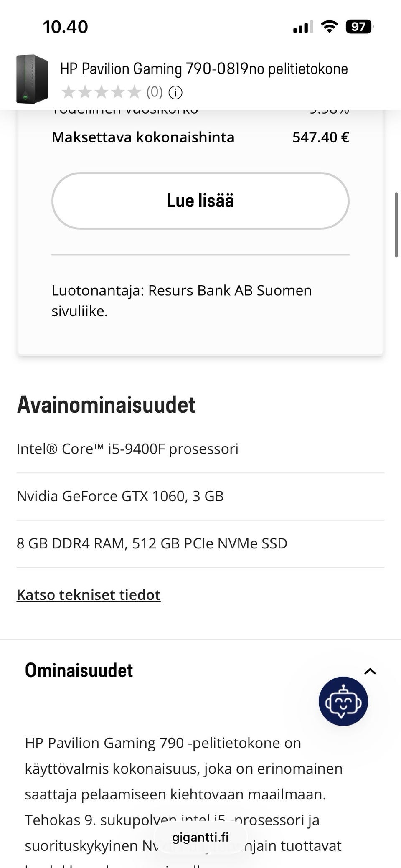Viewport: 401px width, 868px height.
Task: Tap the info icon beside the rating
Action: (x=175, y=92)
